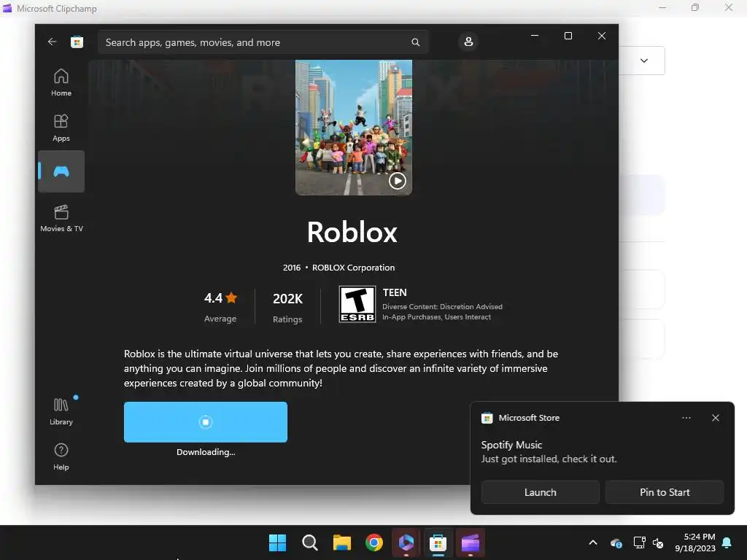
Task: Click the OneDrive cloud tray icon
Action: click(616, 542)
